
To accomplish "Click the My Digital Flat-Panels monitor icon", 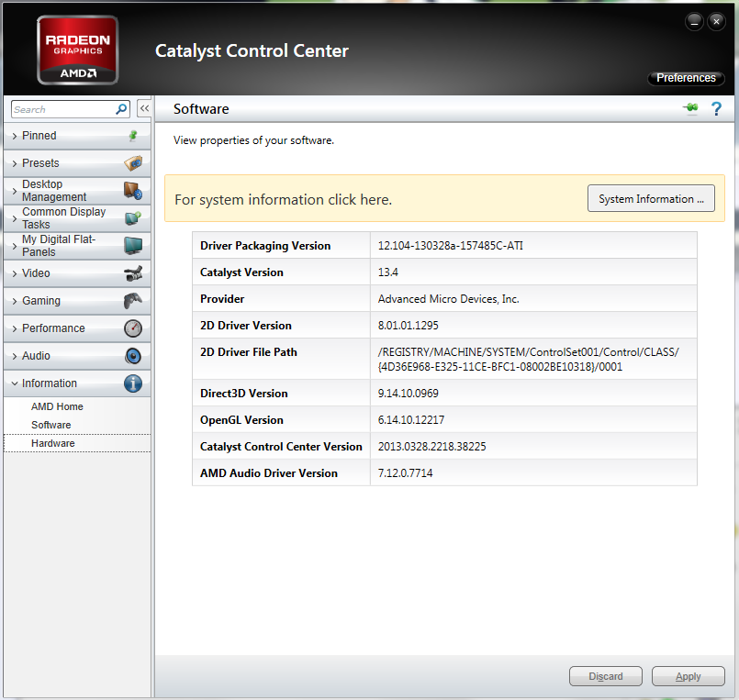I will click(x=133, y=246).
